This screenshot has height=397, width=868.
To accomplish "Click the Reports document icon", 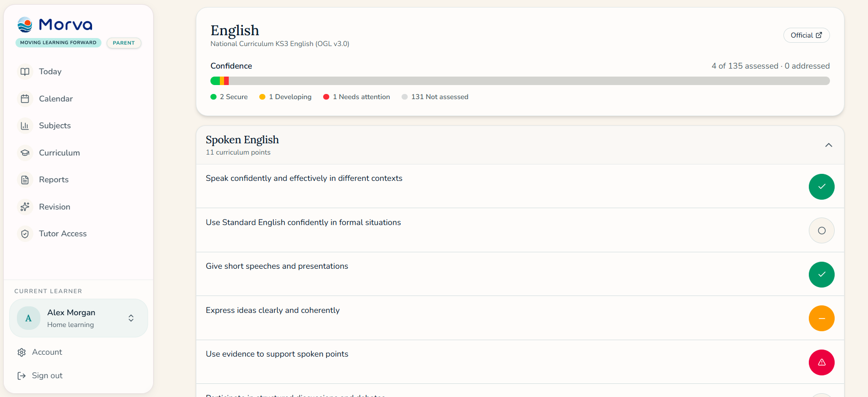I will [x=25, y=179].
